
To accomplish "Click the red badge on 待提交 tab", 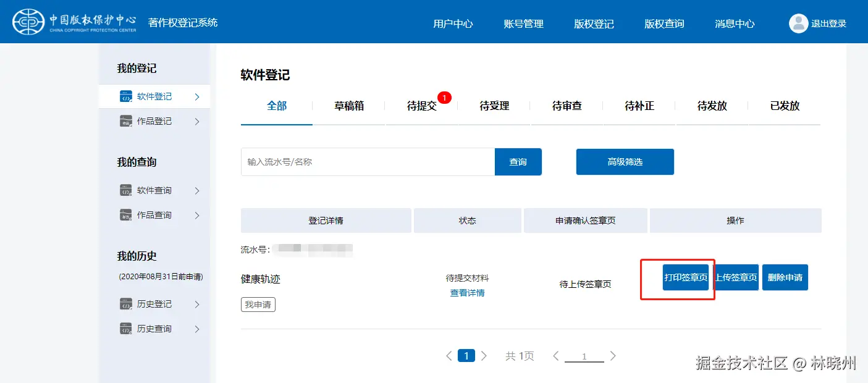I will click(x=445, y=97).
